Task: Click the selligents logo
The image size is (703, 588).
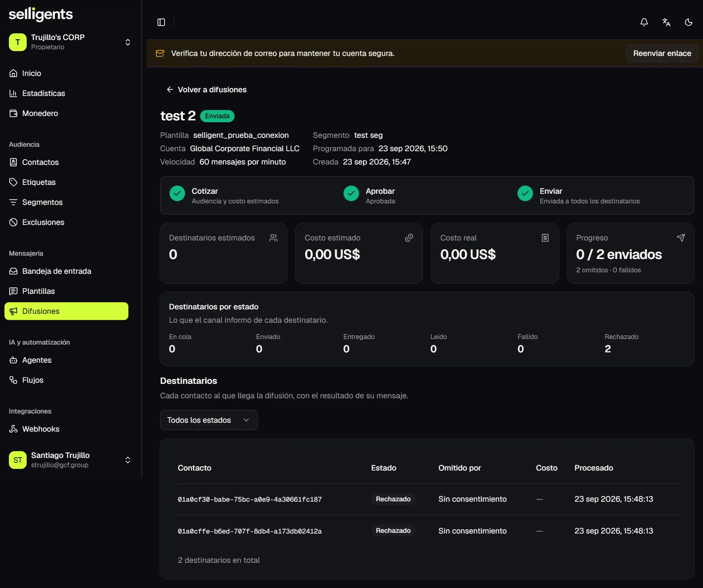Action: [41, 14]
